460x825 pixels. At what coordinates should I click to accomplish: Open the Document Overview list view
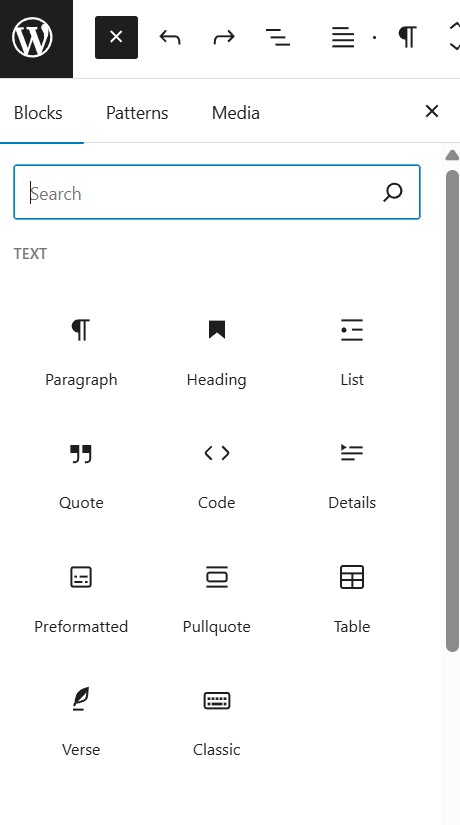click(278, 37)
